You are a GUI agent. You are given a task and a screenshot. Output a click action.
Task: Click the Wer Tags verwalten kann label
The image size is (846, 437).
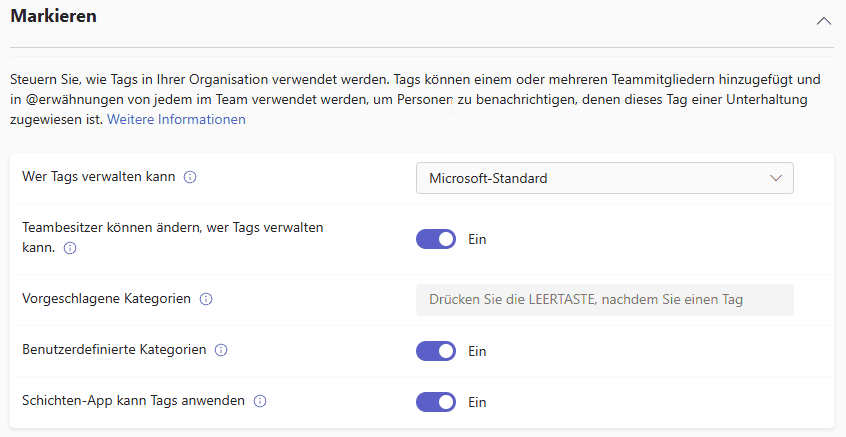99,176
